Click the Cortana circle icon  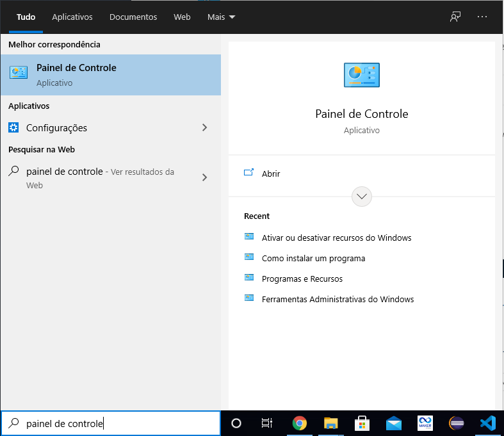tap(236, 423)
